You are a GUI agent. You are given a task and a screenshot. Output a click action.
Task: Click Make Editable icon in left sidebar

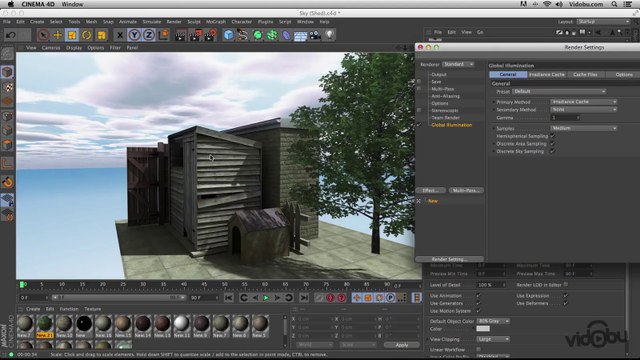(7, 53)
